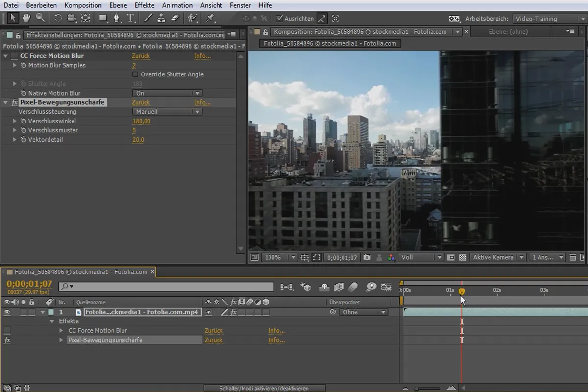Image resolution: width=588 pixels, height=392 pixels.
Task: Select the Pan Behind anchor point tool
Action: click(85, 18)
